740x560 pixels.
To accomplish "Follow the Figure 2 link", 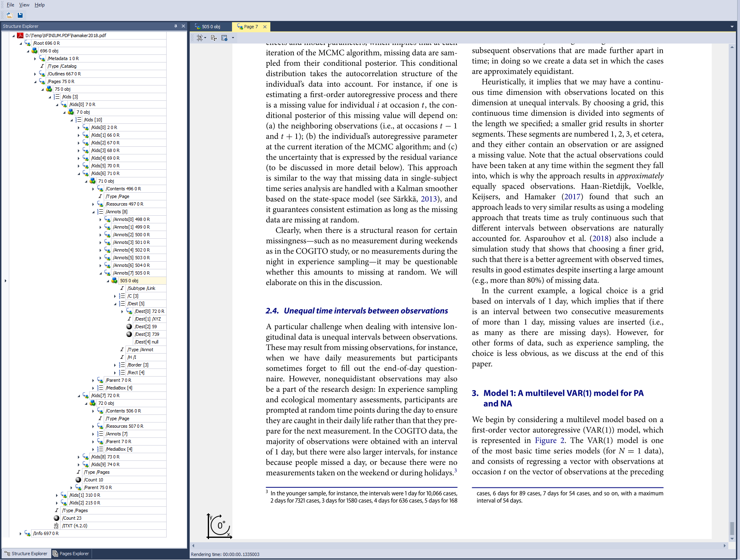I will point(550,440).
